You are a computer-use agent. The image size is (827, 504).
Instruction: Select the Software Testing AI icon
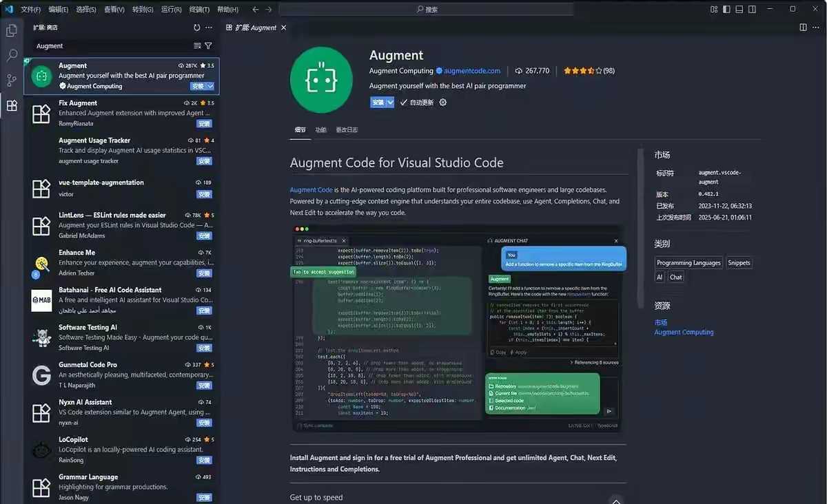(41, 337)
